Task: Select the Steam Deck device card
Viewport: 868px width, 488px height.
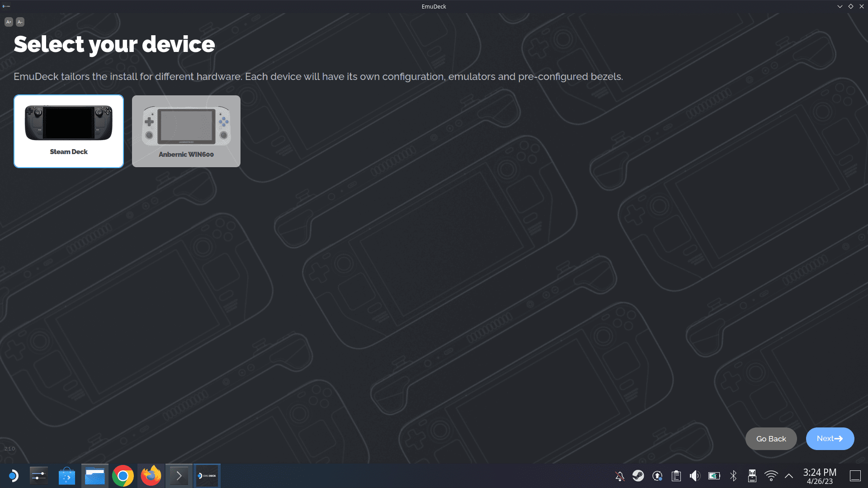Action: pos(69,131)
